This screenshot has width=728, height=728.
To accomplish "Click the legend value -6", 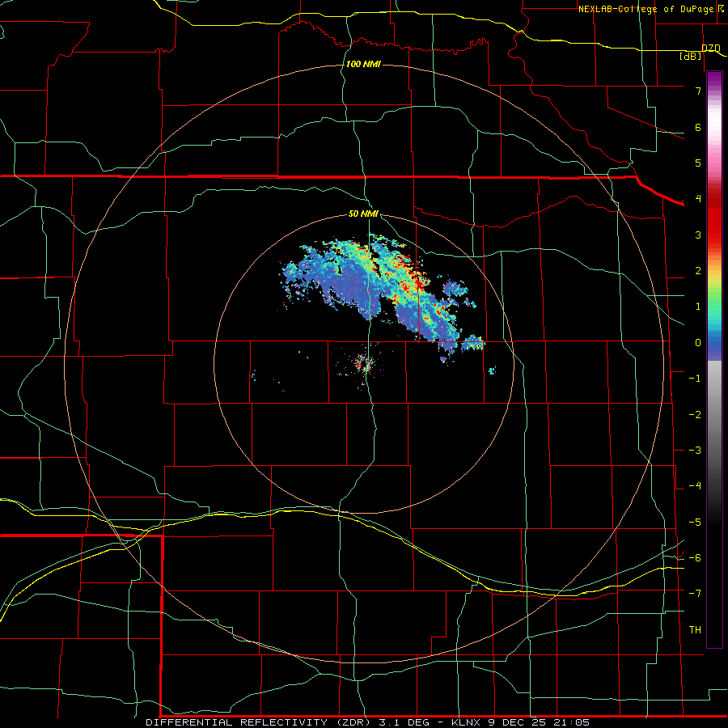I will [695, 557].
